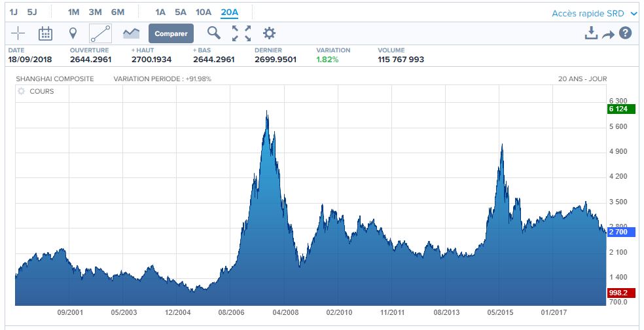Select the 1M time period
The width and height of the screenshot is (644, 330).
click(73, 12)
